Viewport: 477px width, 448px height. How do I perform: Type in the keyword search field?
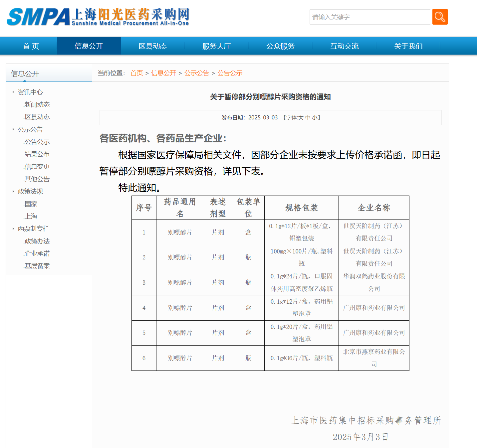point(370,17)
